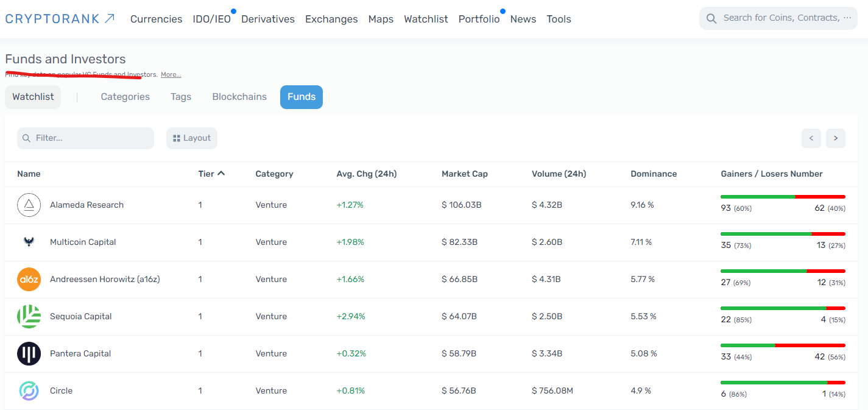
Task: Switch to the Tags tab
Action: (x=181, y=97)
